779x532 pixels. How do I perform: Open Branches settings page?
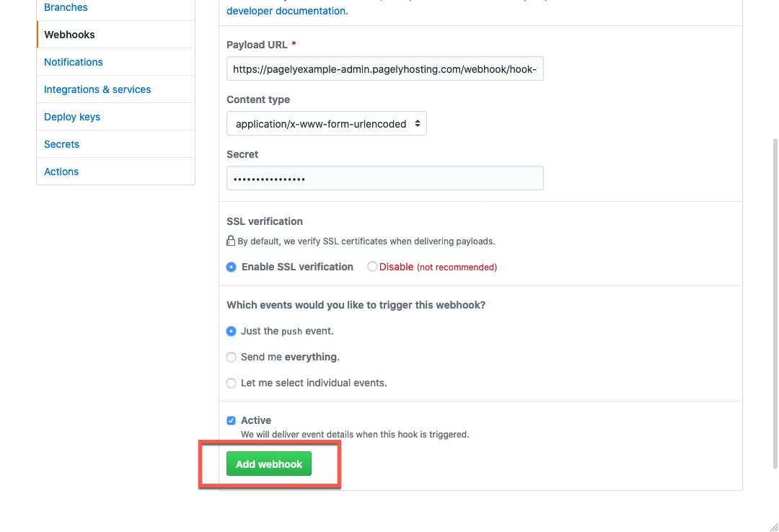click(x=66, y=7)
